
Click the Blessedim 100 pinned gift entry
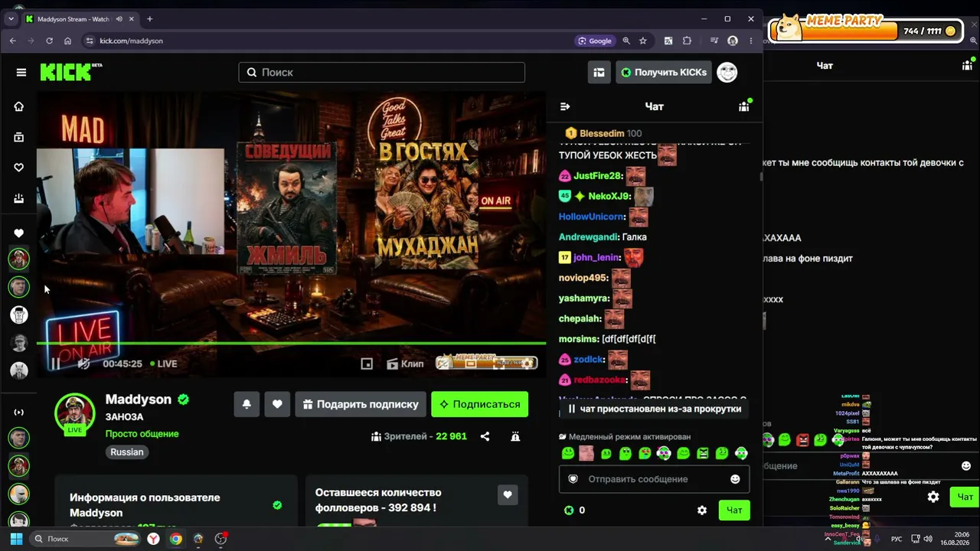[x=603, y=133]
